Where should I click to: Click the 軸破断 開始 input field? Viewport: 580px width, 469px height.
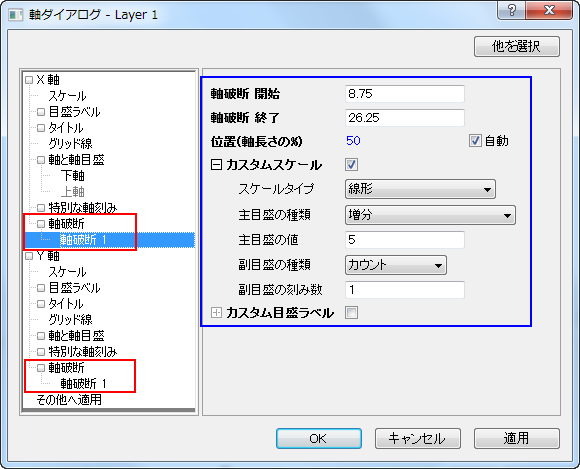pos(405,94)
